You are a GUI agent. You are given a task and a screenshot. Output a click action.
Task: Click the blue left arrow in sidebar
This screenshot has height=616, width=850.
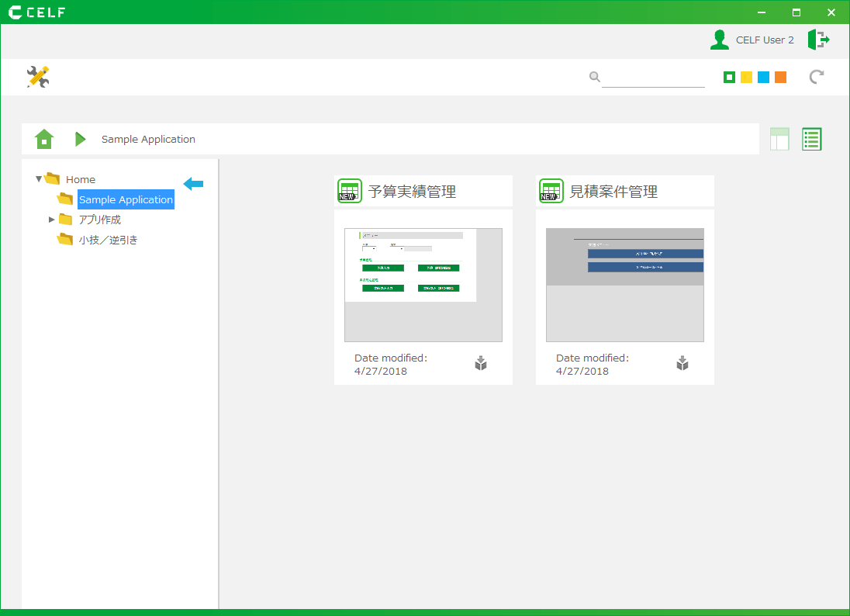(x=193, y=183)
